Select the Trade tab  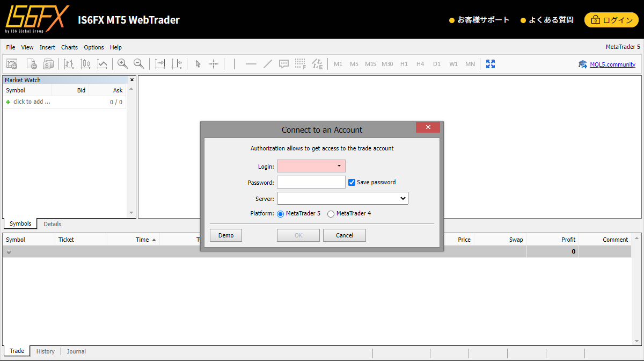17,351
